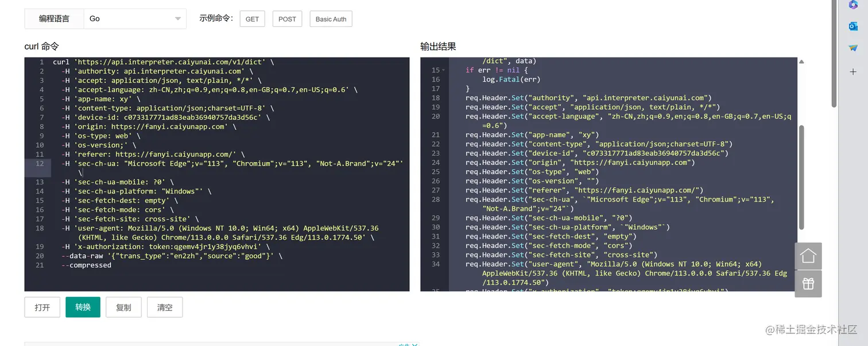Click the gift icon floating button

coord(808,284)
